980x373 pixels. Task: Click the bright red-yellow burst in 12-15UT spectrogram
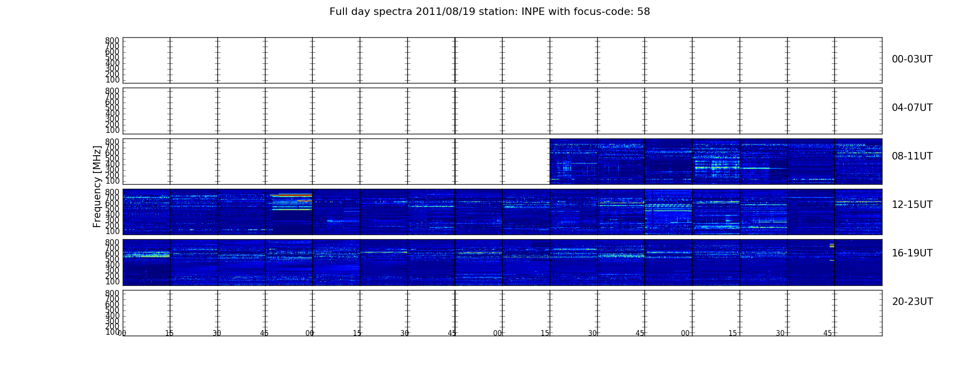click(x=291, y=201)
